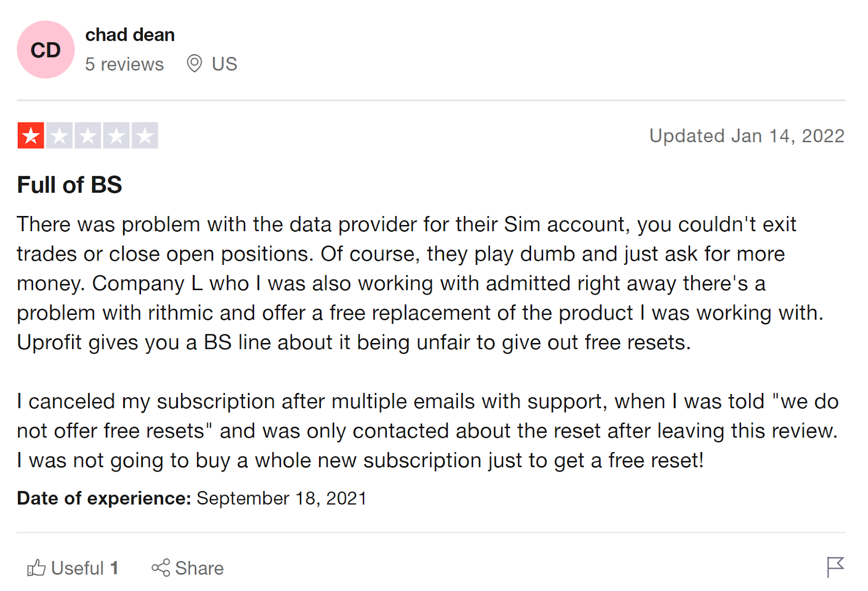
Task: View the reviewer's 5 reviews
Action: pos(124,64)
